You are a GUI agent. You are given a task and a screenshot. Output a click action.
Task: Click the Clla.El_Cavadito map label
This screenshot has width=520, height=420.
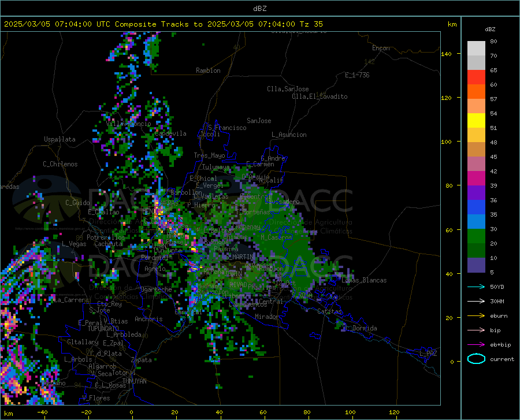[x=320, y=96]
